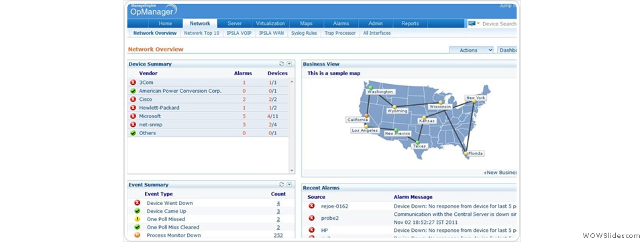Screen dimensions: 644x242
Task: Click Process Monitor Down orange icon
Action: 137,235
